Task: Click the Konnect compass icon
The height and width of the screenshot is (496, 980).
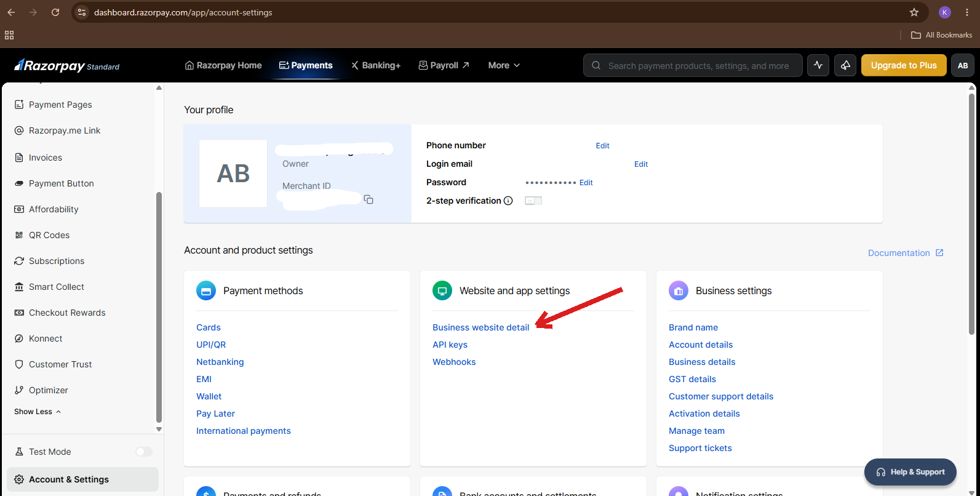Action: click(x=19, y=338)
